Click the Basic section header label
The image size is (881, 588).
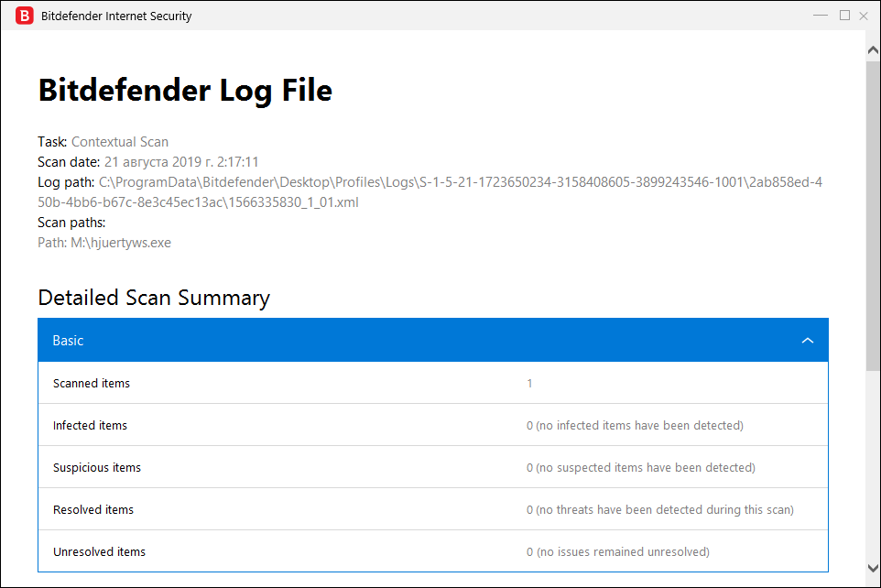[68, 340]
